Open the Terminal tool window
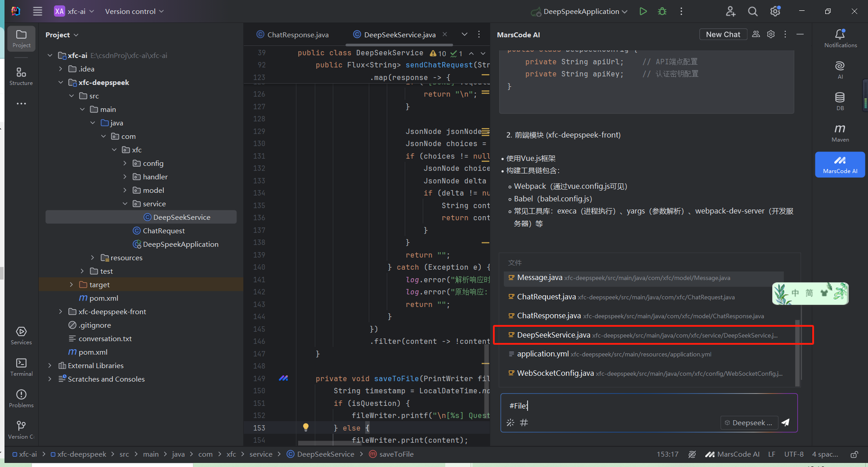This screenshot has width=868, height=467. [x=21, y=367]
